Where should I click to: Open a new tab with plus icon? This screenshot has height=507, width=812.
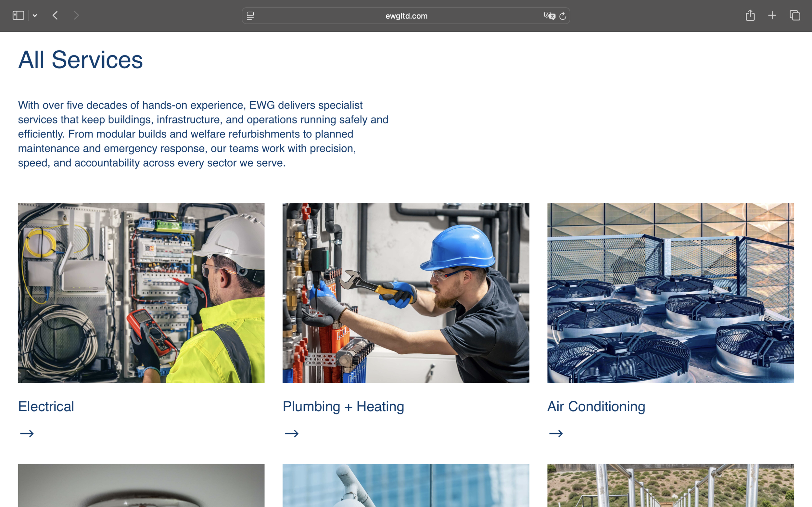772,15
